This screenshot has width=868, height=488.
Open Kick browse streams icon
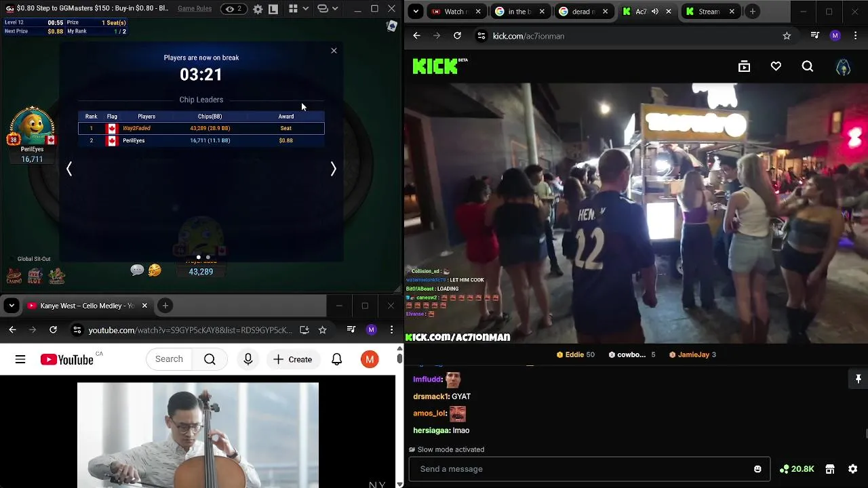744,66
